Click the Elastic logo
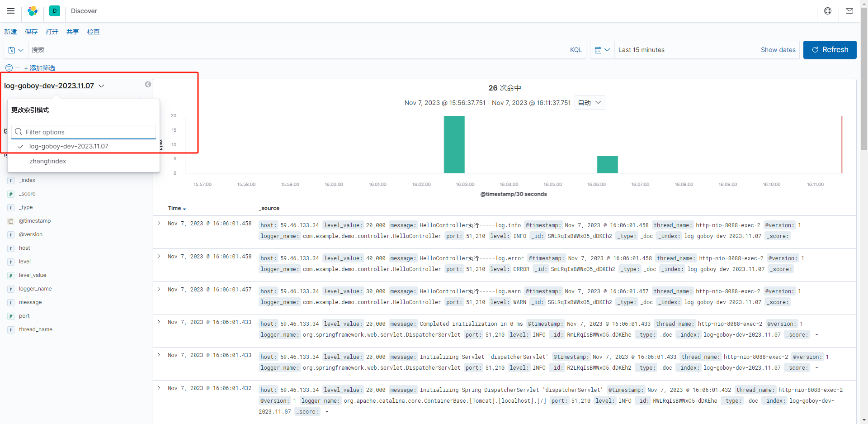The height and width of the screenshot is (424, 868). pos(32,10)
